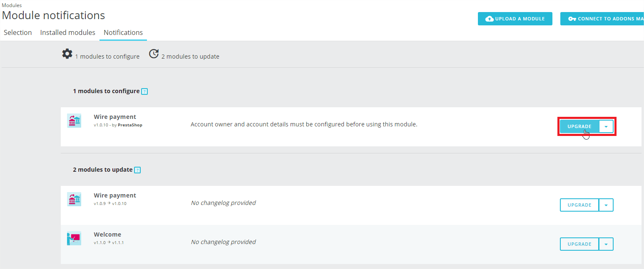Expand dropdown arrow for Wire payment to configure
Screen dimensions: 644x269
coord(606,126)
